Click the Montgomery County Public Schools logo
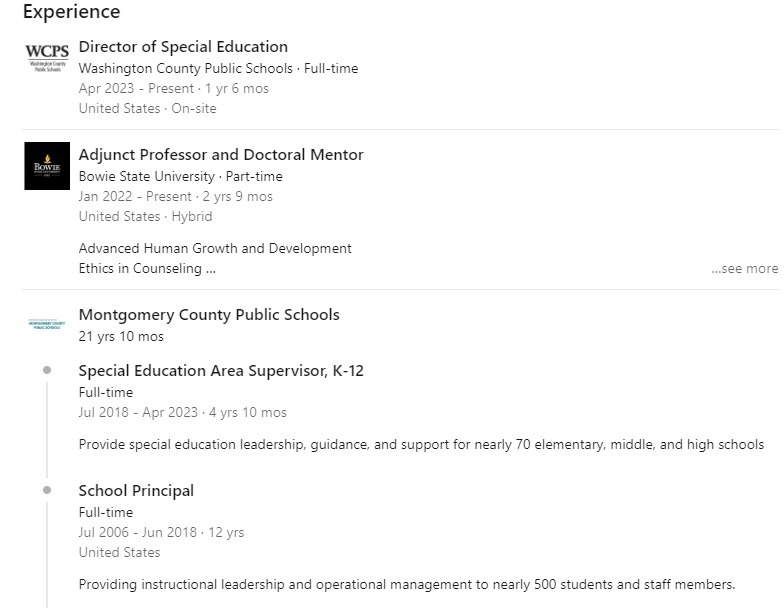Screen dimensions: 784x608 pos(47,324)
